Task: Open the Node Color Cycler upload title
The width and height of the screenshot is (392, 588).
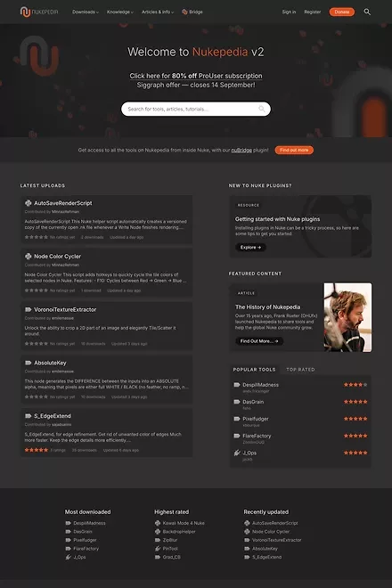Action: (57, 257)
